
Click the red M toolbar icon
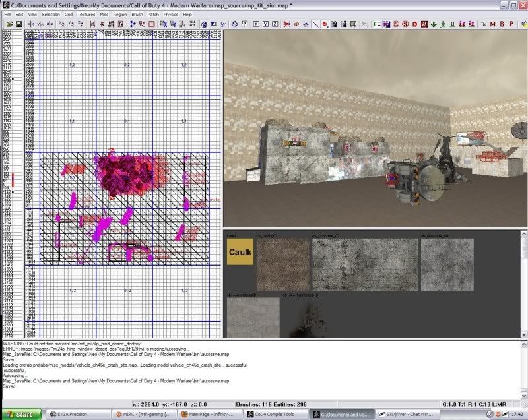[493, 24]
